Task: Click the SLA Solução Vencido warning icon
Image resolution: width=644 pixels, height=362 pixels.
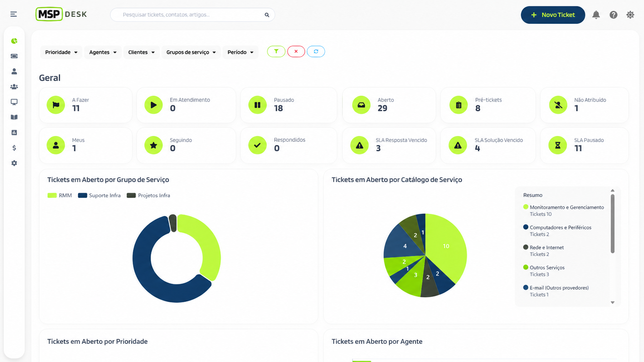Action: [x=458, y=145]
